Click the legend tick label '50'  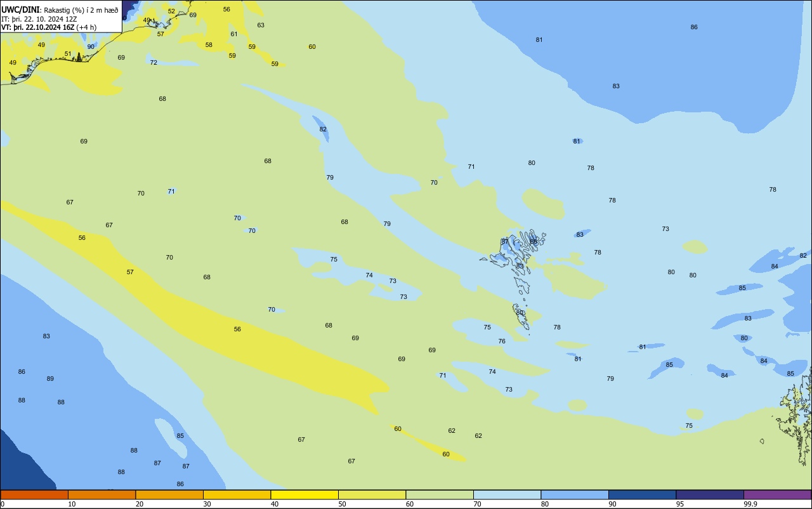(342, 504)
